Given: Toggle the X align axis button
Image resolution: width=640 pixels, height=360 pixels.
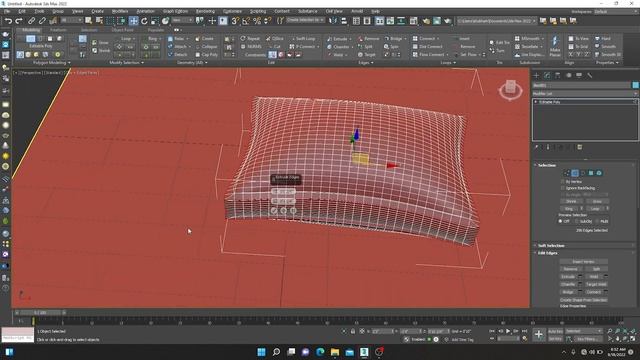Looking at the screenshot, I should click(571, 55).
